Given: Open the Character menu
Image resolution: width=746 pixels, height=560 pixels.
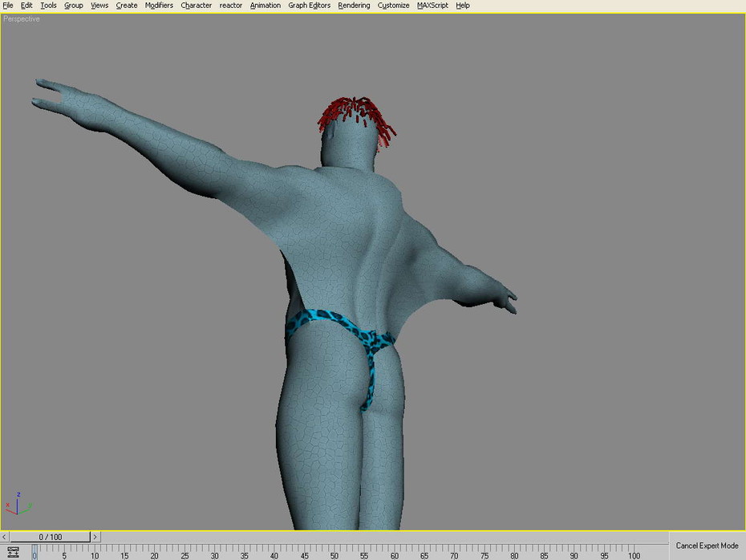Looking at the screenshot, I should pyautogui.click(x=196, y=6).
